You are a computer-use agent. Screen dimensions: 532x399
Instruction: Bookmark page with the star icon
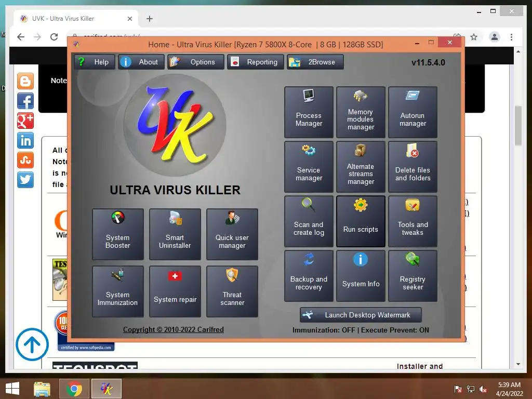click(x=474, y=37)
